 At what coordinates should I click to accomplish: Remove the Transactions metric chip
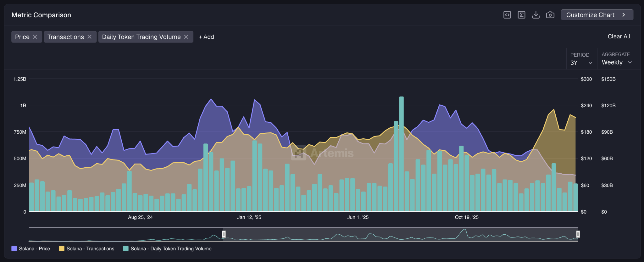click(x=90, y=37)
